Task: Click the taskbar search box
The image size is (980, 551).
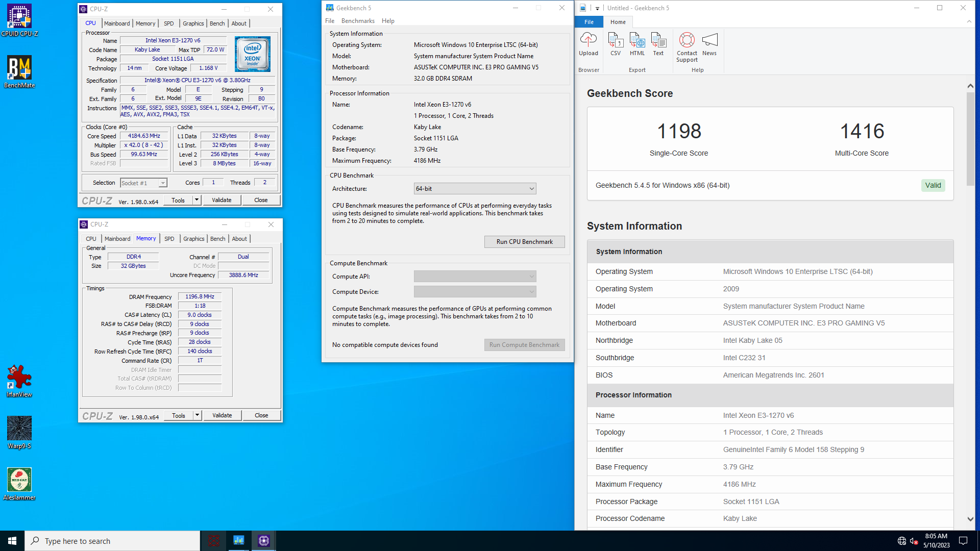Action: tap(112, 541)
